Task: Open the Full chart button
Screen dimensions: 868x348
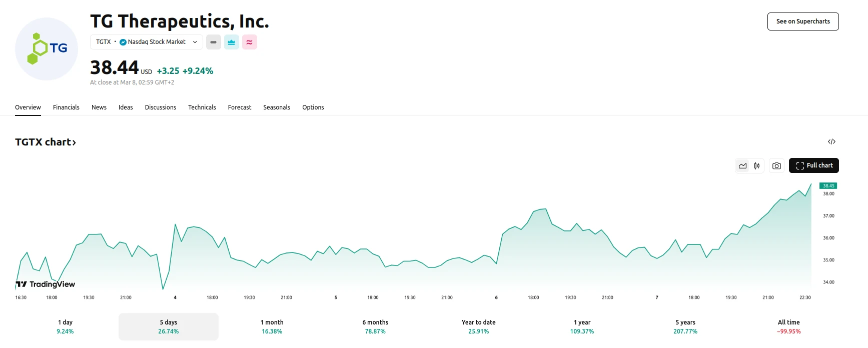Action: 813,165
